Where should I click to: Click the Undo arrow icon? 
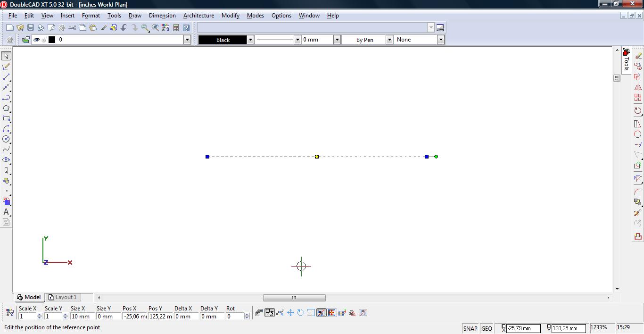124,28
